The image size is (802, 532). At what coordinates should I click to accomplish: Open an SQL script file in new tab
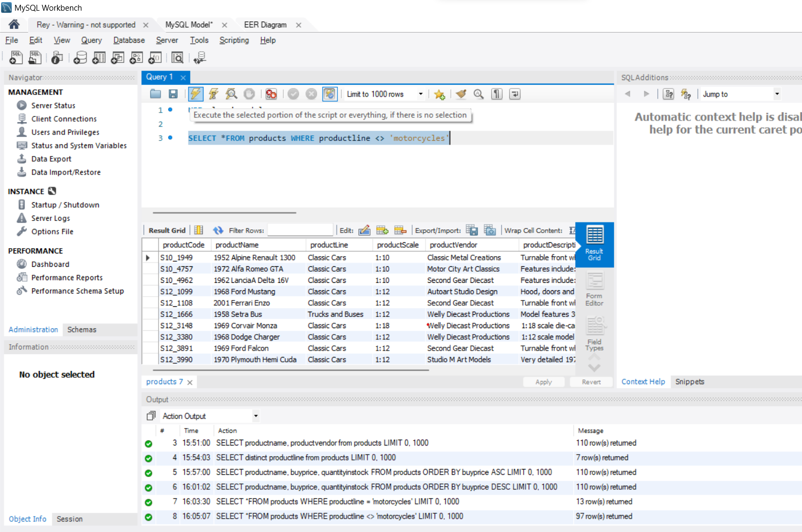point(35,58)
